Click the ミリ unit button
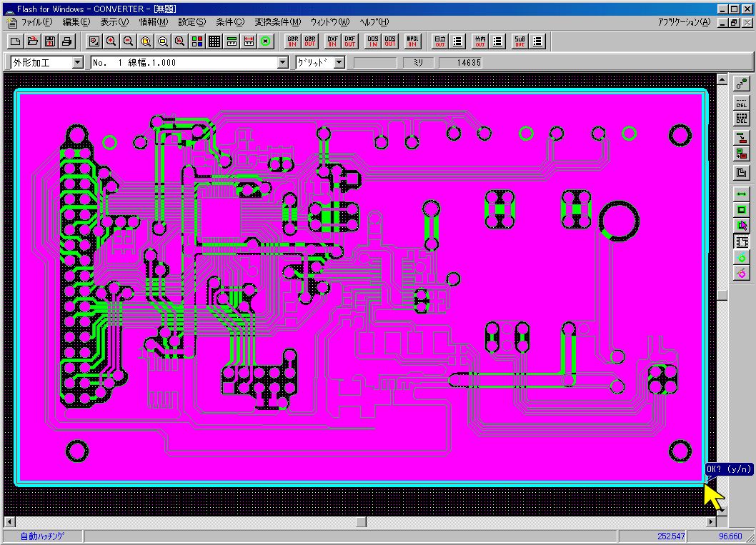This screenshot has height=545, width=756. pyautogui.click(x=418, y=63)
